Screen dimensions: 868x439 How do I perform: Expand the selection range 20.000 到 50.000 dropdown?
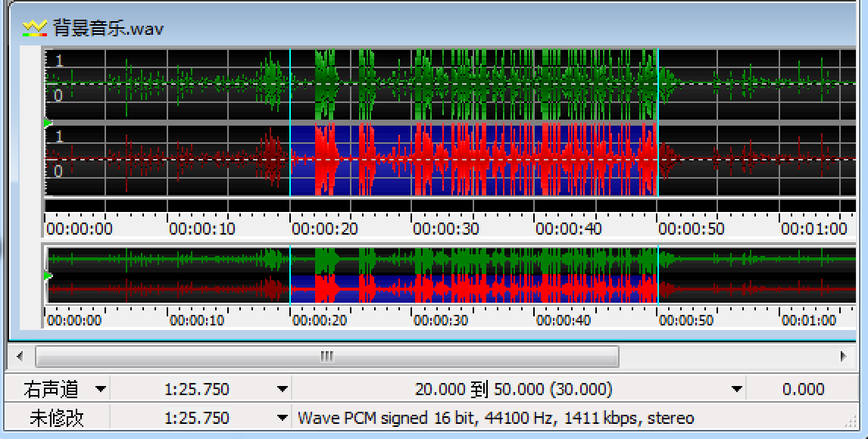coord(736,390)
